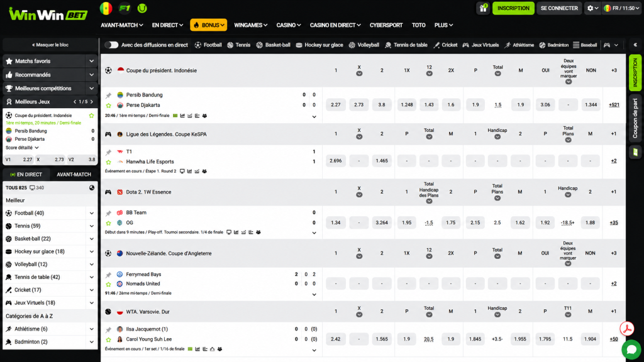
Task: Open the F1 icon in header
Action: 124,8
